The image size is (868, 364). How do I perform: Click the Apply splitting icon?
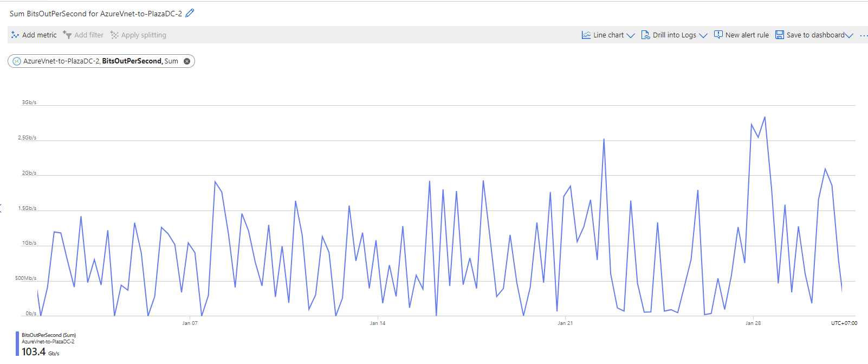click(114, 35)
